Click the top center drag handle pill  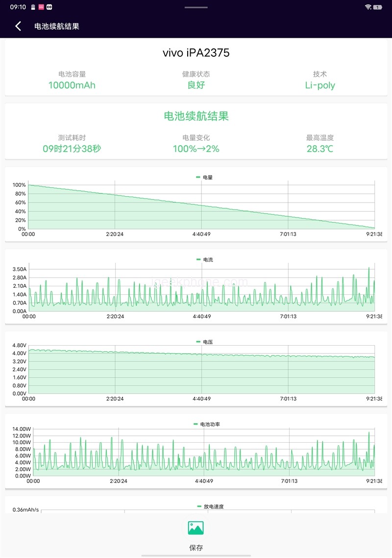[196, 7]
